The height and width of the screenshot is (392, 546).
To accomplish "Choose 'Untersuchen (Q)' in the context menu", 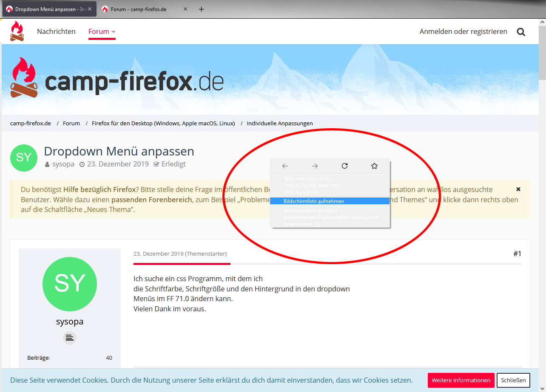I will coord(330,224).
